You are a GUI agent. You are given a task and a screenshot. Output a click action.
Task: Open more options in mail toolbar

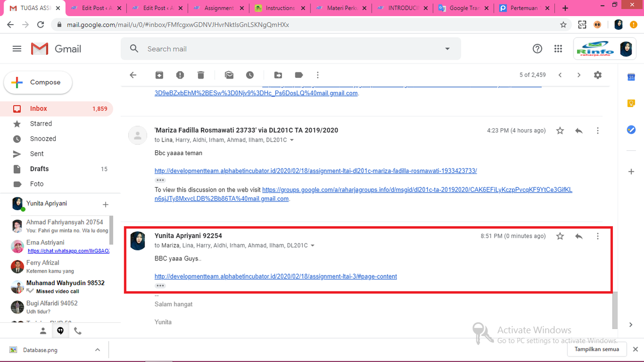click(x=317, y=75)
